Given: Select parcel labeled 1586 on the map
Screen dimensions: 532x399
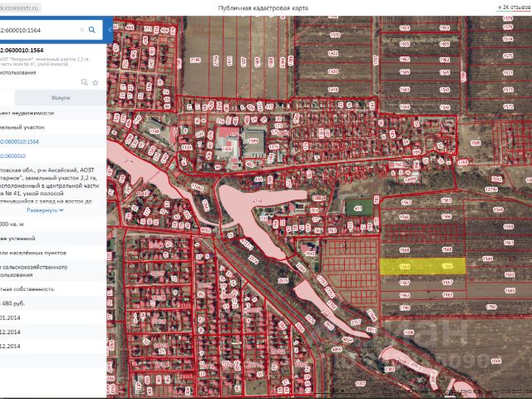Looking at the screenshot, I should 475,143.
